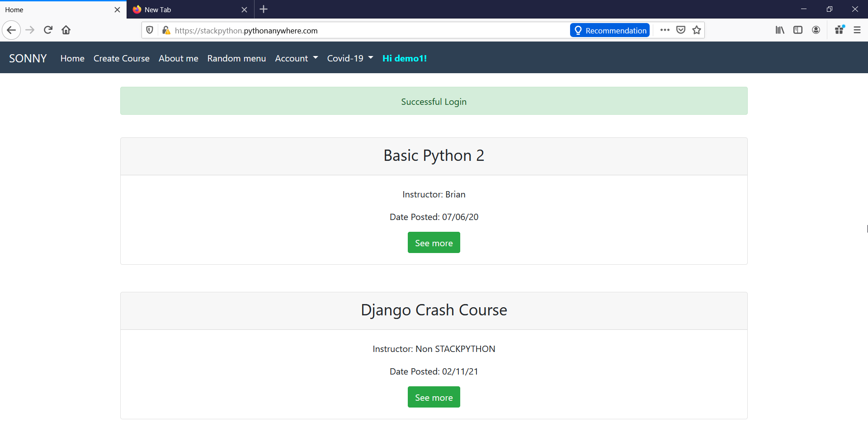Open the Library bookmarks icon

point(780,30)
